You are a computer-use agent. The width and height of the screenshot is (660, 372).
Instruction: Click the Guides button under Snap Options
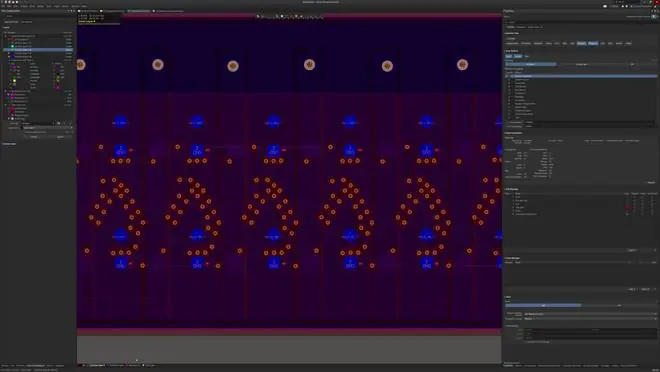(518, 56)
